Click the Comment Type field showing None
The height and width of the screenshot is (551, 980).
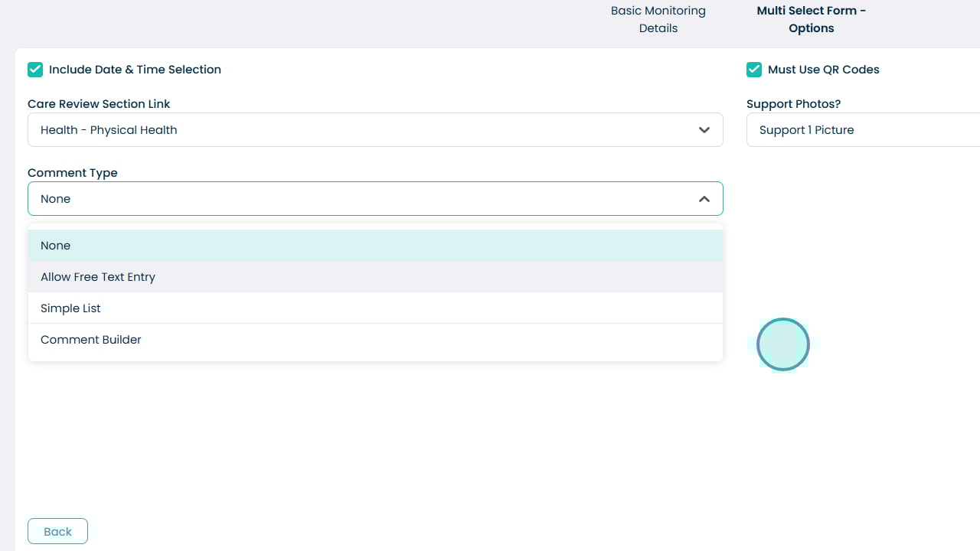(360, 199)
